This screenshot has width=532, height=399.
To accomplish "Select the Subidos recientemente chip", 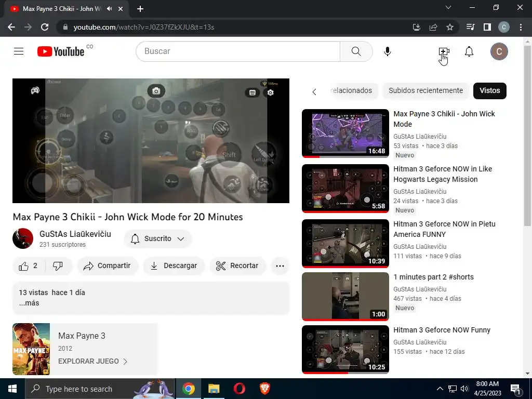I will coord(426,90).
